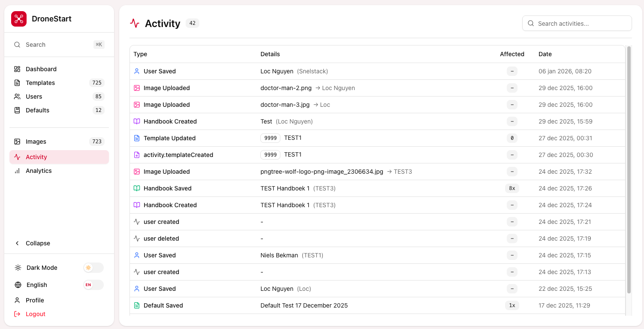Click the Users icon in sidebar
The width and height of the screenshot is (644, 329).
[17, 97]
